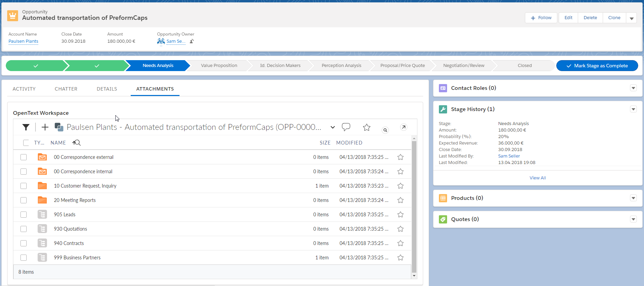Click View All in Stage History

538,178
